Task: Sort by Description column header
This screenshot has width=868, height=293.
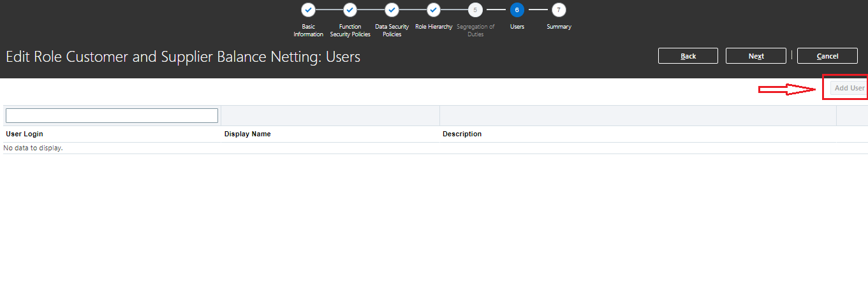Action: (462, 134)
